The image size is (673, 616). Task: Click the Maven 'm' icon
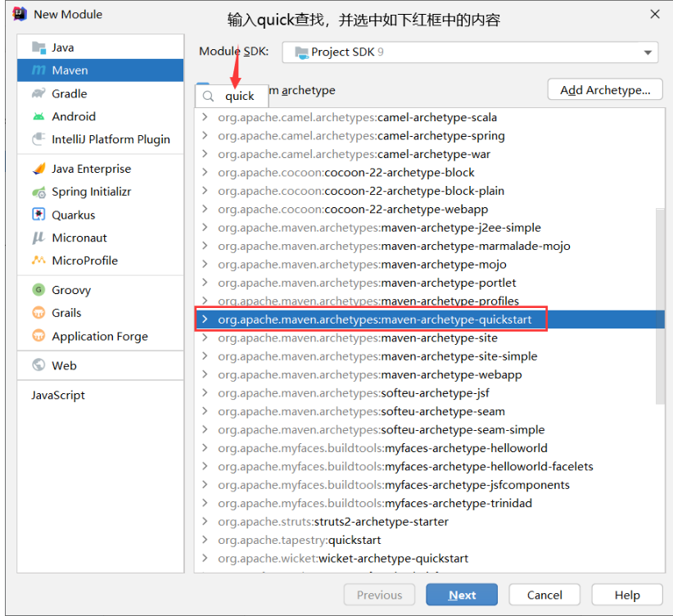(x=38, y=70)
